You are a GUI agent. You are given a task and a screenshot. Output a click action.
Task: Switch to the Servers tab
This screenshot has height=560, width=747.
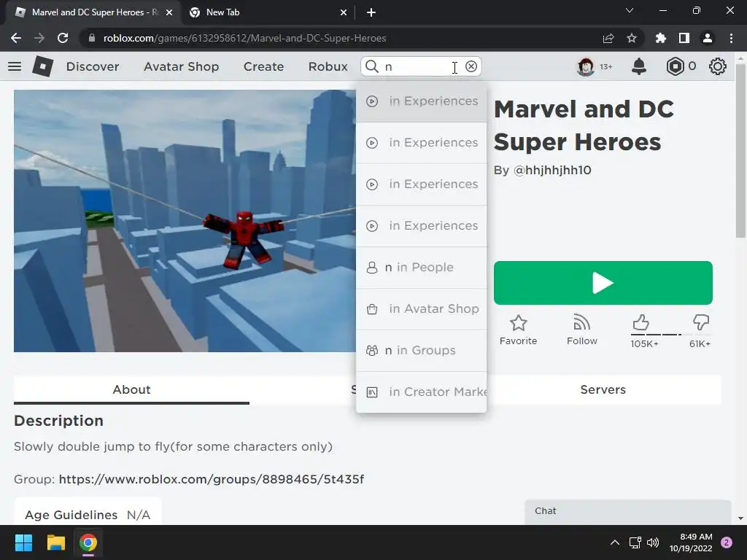(x=603, y=389)
